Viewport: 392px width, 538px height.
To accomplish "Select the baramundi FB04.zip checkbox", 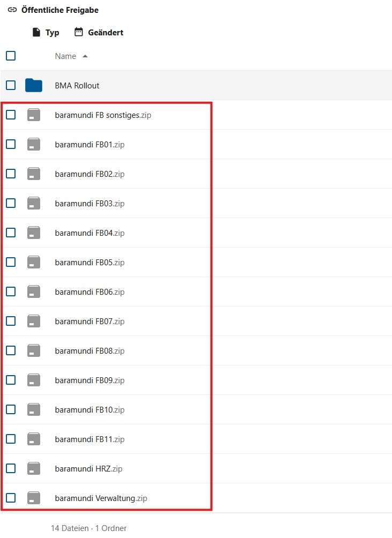I will [x=11, y=233].
